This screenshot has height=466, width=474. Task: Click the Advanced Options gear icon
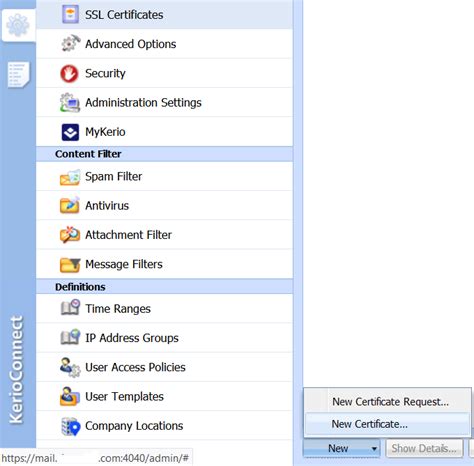(70, 43)
